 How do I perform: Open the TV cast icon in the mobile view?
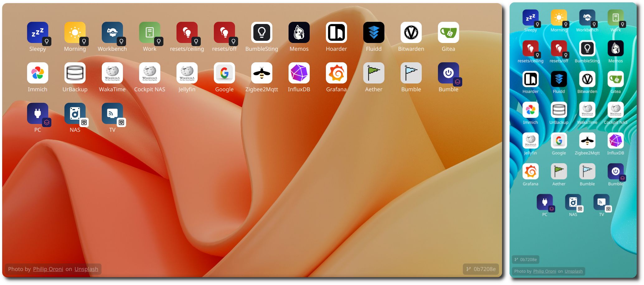[x=601, y=202]
